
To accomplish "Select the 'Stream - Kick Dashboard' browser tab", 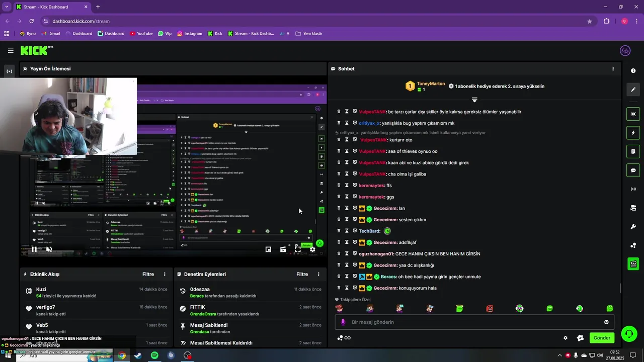I will 52,7.
